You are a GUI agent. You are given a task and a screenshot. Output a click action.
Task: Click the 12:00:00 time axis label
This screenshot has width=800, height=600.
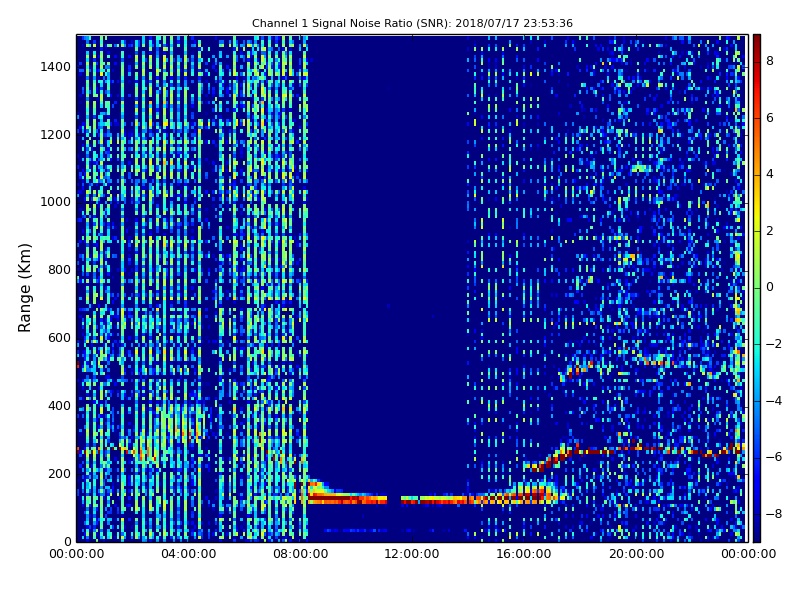412,554
